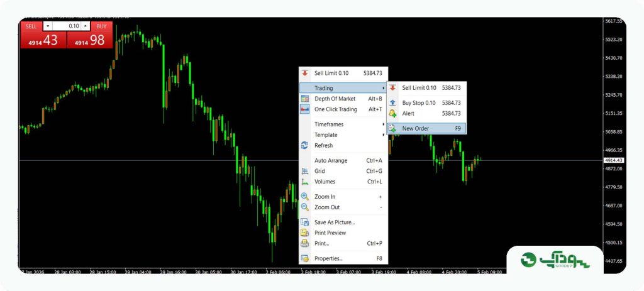This screenshot has width=644, height=291.
Task: Expand the Template submenu arrow
Action: (383, 135)
